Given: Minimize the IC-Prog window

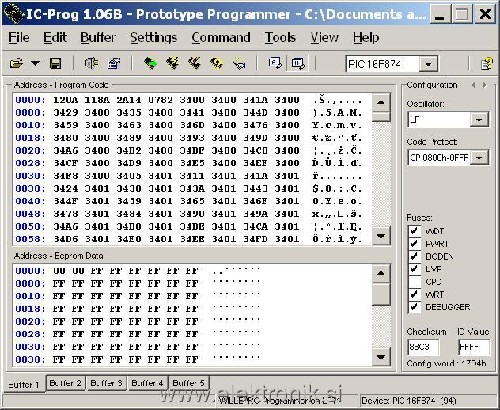Looking at the screenshot, I should 440,15.
